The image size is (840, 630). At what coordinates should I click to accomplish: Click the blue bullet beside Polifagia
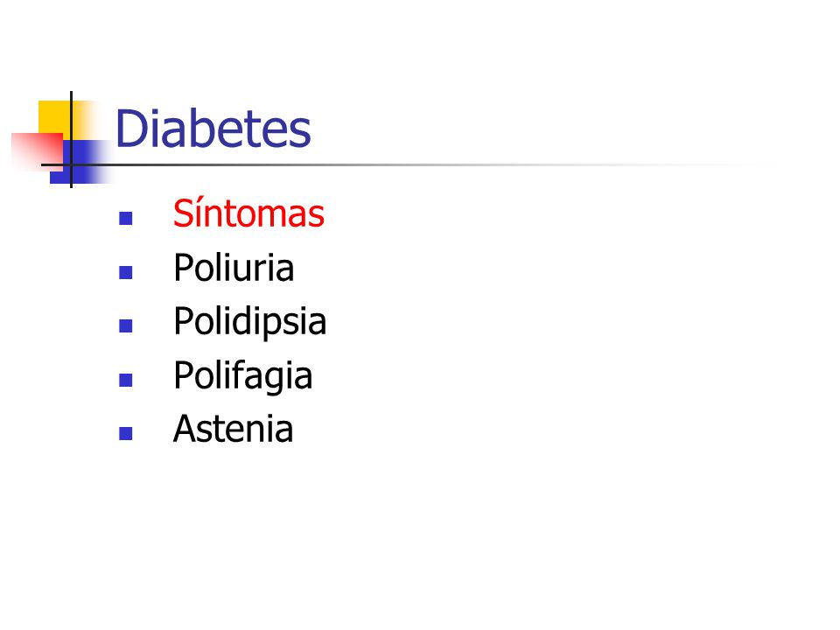125,380
